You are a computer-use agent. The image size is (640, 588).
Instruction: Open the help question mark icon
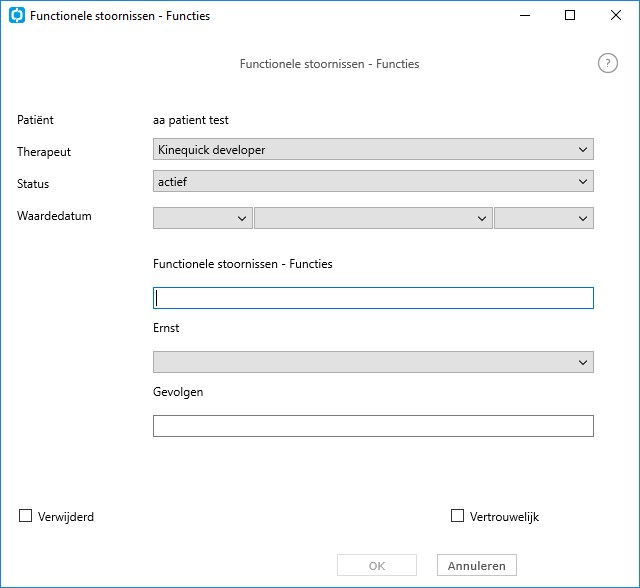[608, 64]
